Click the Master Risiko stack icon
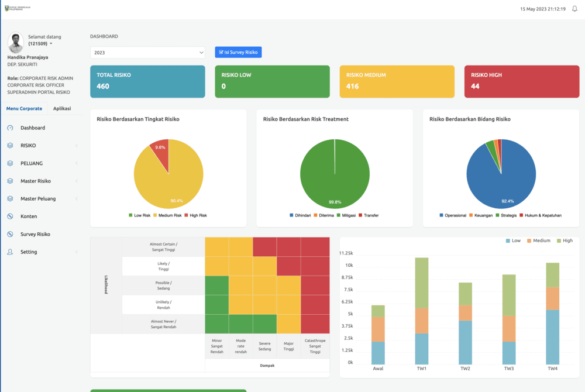 [x=10, y=181]
